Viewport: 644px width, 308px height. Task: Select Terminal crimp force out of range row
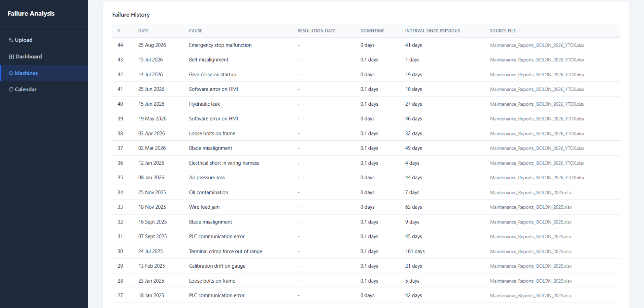[366, 252]
